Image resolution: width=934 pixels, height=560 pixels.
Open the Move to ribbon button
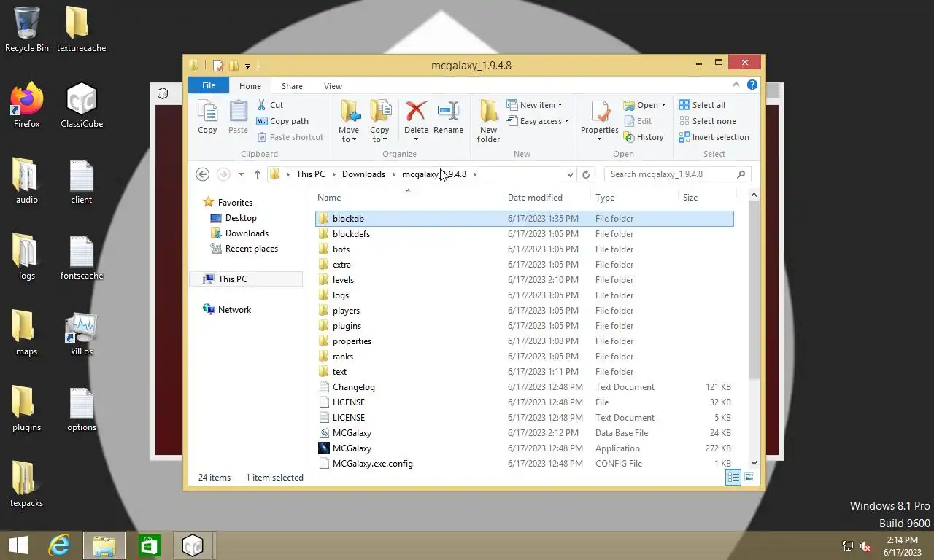point(349,122)
